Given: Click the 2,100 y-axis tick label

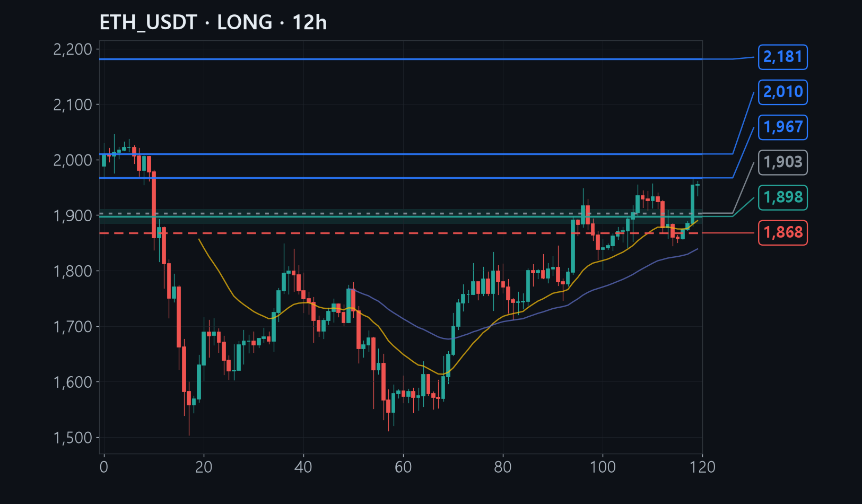Looking at the screenshot, I should [x=73, y=105].
